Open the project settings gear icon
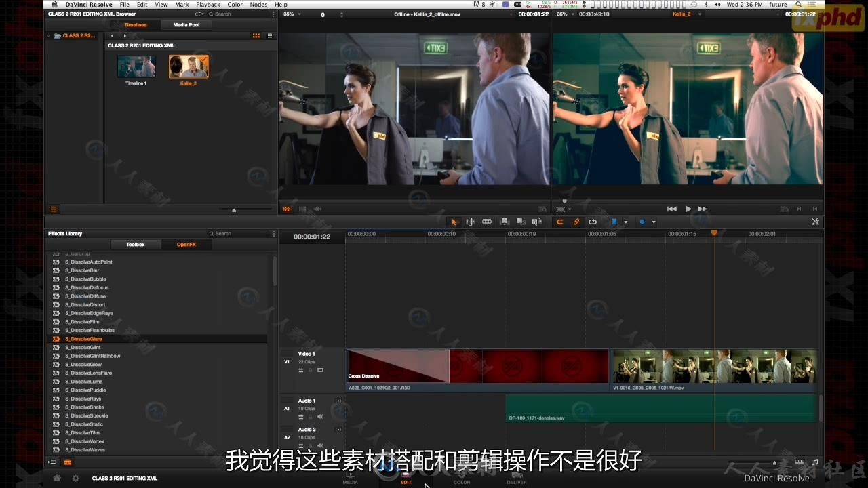 click(x=75, y=478)
